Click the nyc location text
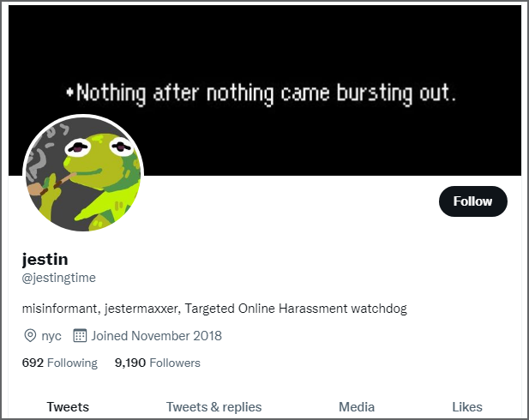This screenshot has height=420, width=529. (x=51, y=336)
